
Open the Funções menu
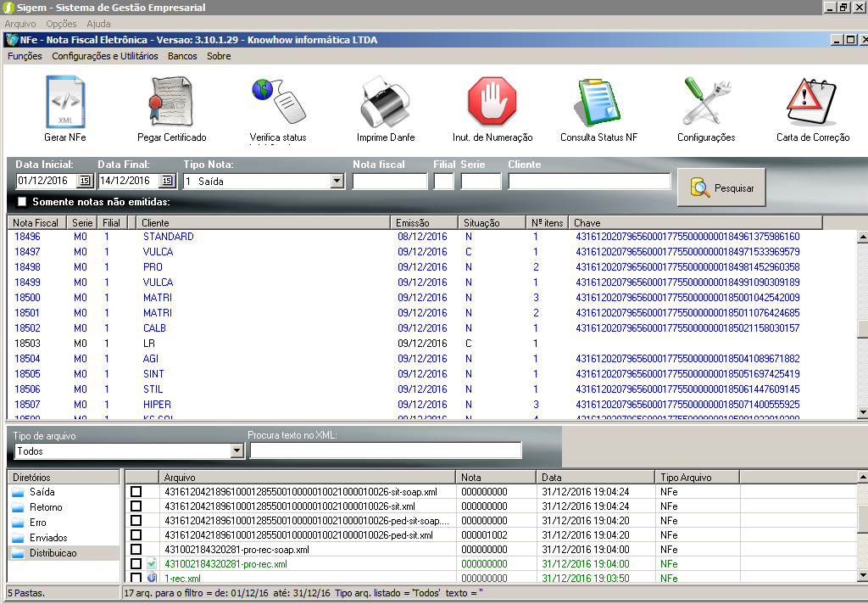pyautogui.click(x=25, y=56)
